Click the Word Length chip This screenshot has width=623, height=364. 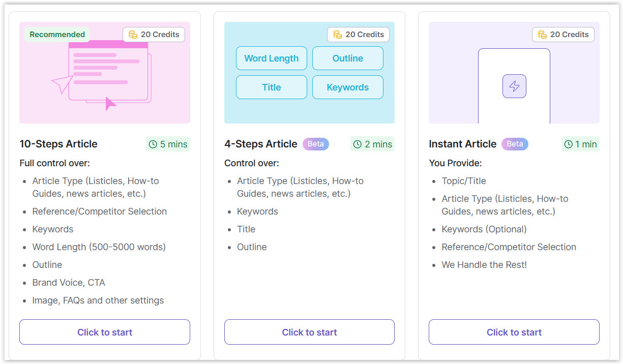point(272,58)
